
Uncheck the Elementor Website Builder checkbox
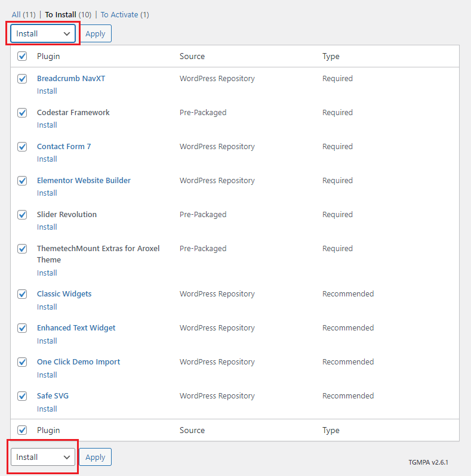click(x=22, y=181)
